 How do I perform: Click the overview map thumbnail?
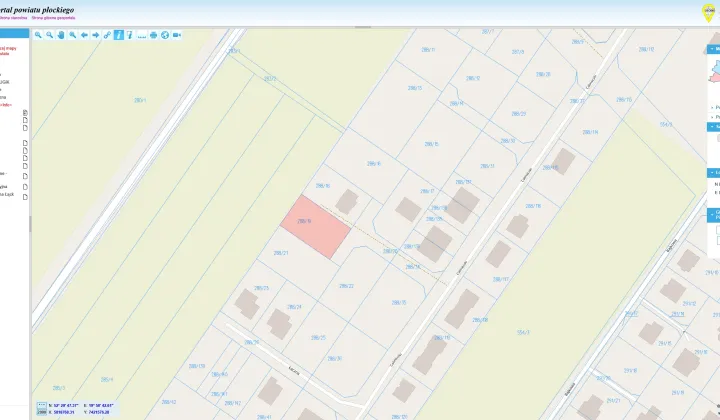tap(715, 71)
